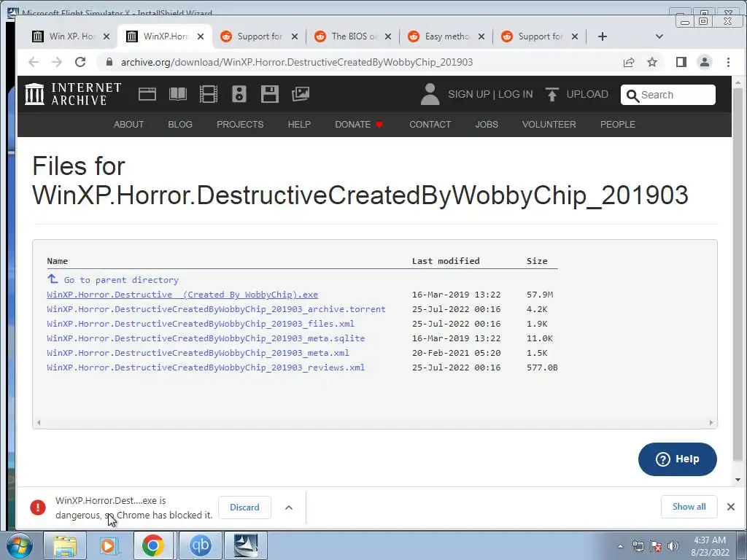Click the file list horizontal scrollbar
This screenshot has height=560, width=747.
374,422
